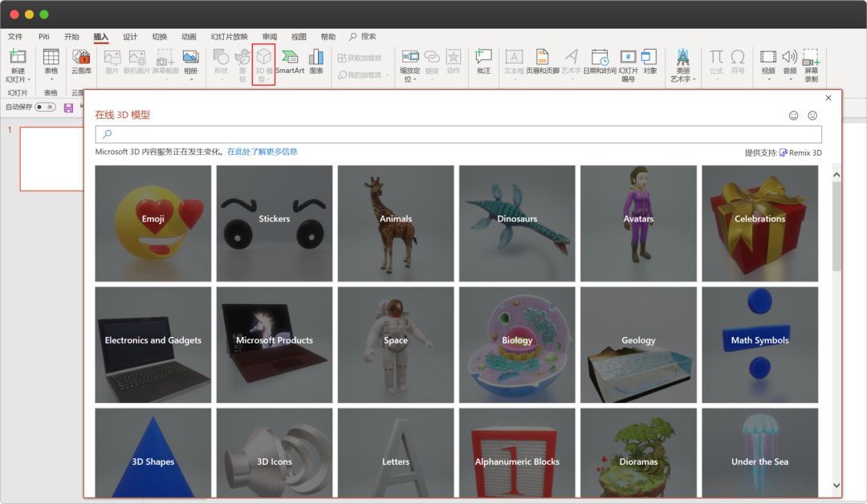The width and height of the screenshot is (867, 504).
Task: Click the sad frown feedback face
Action: pyautogui.click(x=812, y=116)
